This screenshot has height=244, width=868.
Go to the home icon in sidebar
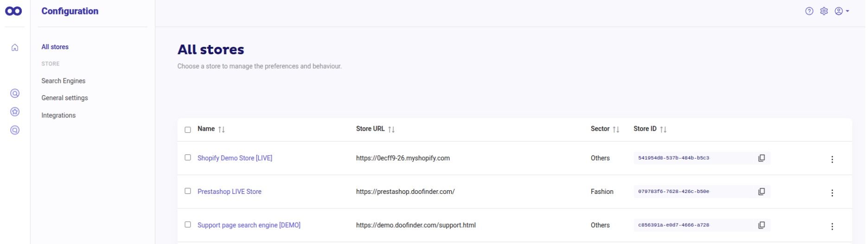pyautogui.click(x=15, y=47)
